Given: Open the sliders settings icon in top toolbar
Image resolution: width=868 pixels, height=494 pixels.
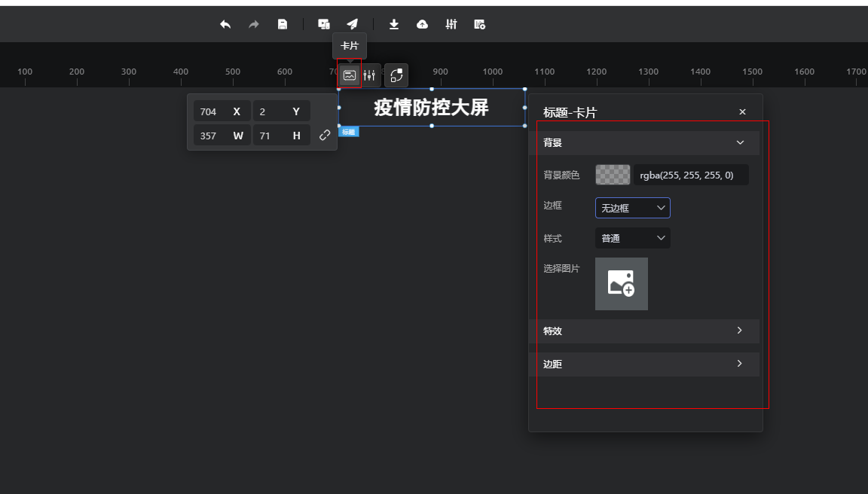Looking at the screenshot, I should [451, 24].
